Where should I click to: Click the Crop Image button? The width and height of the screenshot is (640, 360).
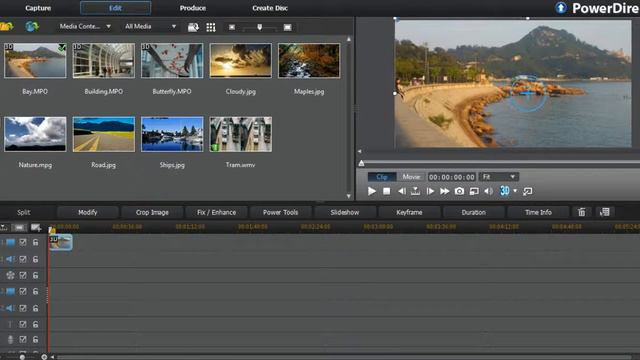[x=152, y=212]
